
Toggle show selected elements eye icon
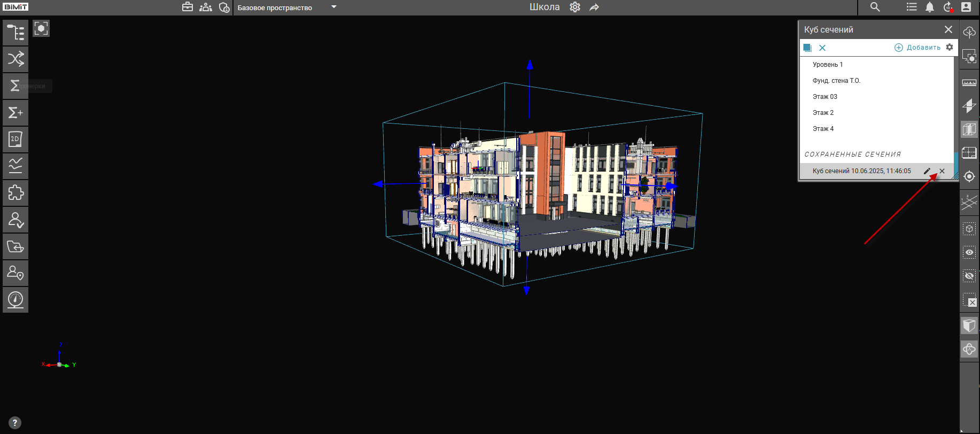[969, 252]
